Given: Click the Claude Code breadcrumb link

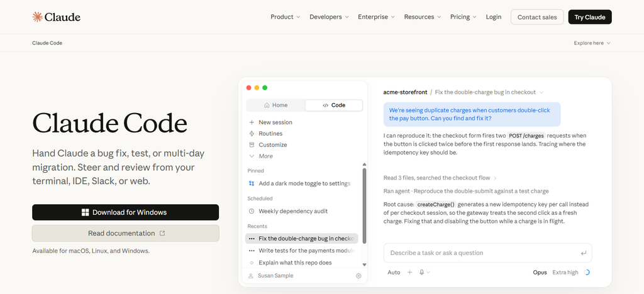Looking at the screenshot, I should (x=47, y=43).
